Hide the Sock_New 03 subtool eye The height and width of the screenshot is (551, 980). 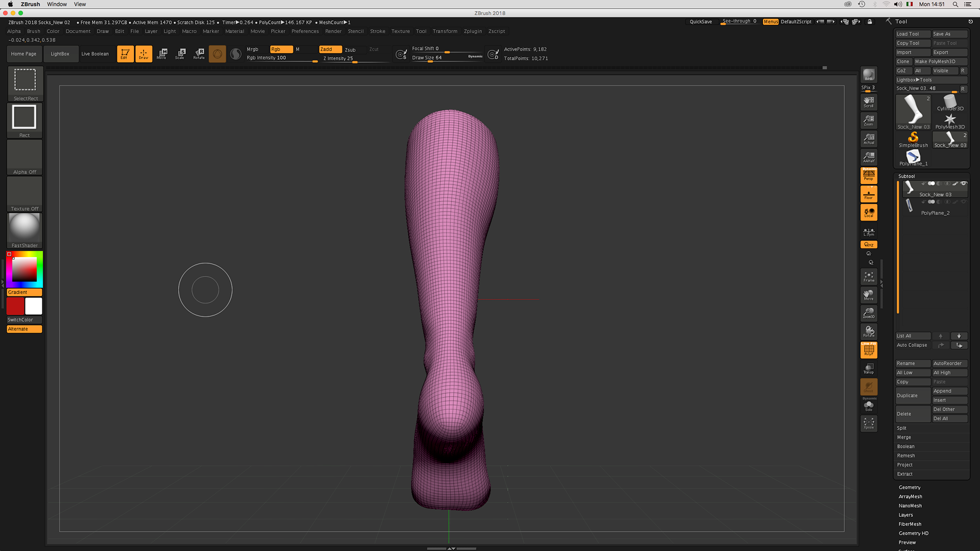(964, 183)
